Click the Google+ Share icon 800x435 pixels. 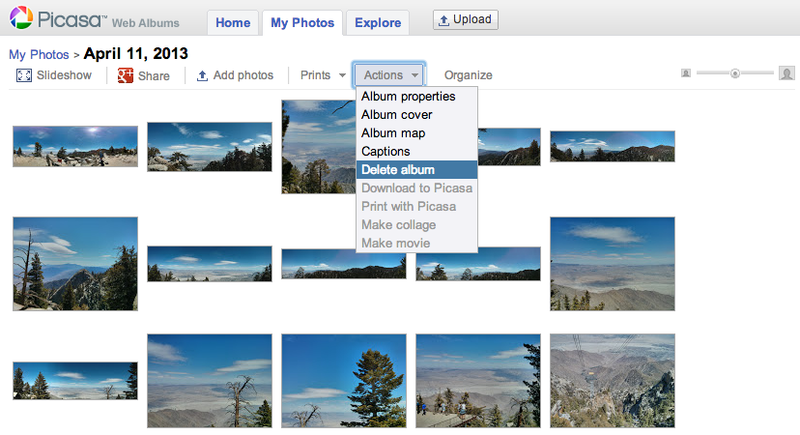coord(126,75)
